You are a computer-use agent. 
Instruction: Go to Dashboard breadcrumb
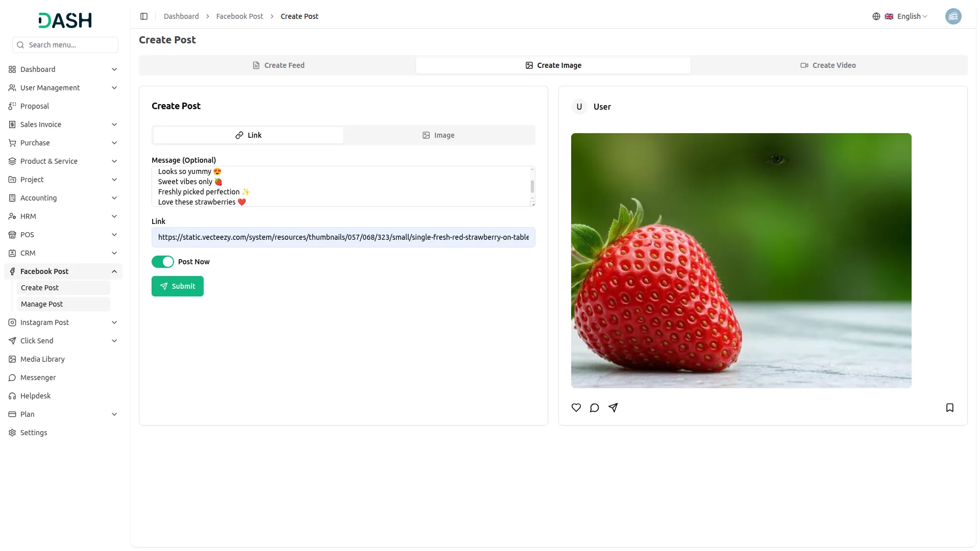tap(181, 16)
